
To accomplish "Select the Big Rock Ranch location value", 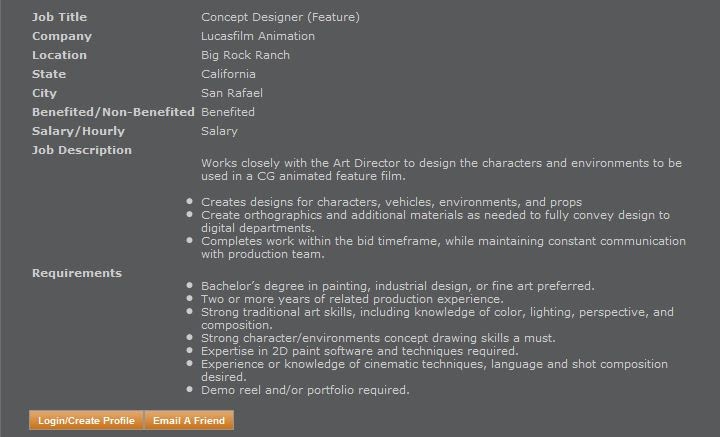I will (x=245, y=55).
